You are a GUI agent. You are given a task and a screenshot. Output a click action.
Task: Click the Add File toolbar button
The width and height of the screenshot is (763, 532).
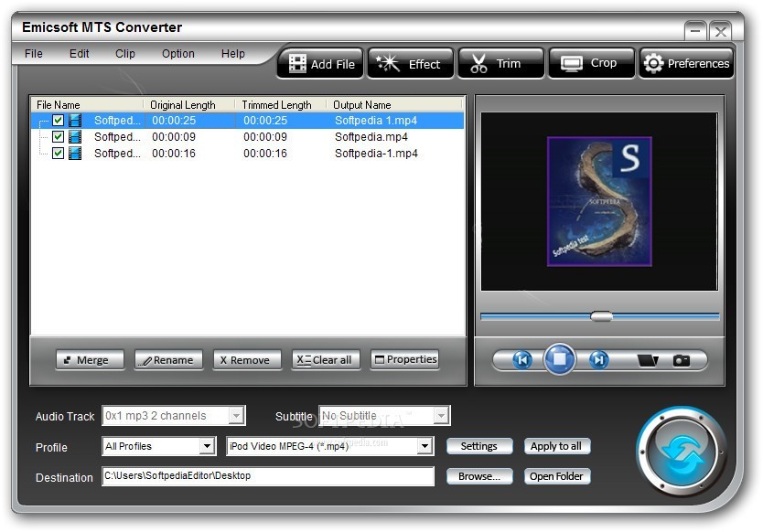click(x=320, y=63)
